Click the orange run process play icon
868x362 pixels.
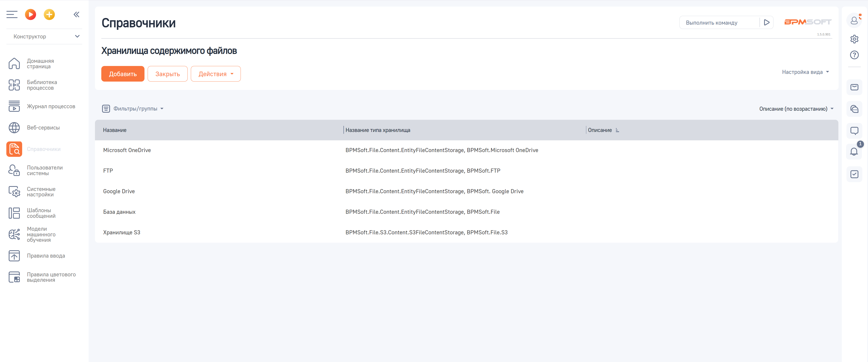[30, 14]
